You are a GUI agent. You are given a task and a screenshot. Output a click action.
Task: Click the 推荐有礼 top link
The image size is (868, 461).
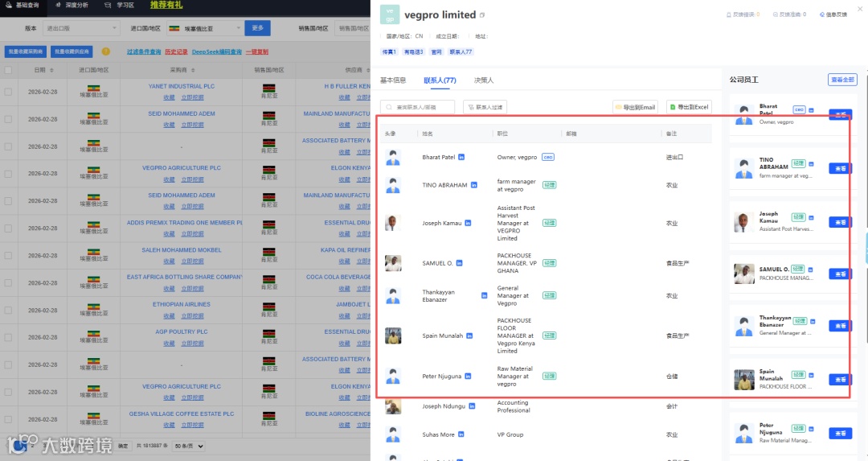[x=166, y=5]
